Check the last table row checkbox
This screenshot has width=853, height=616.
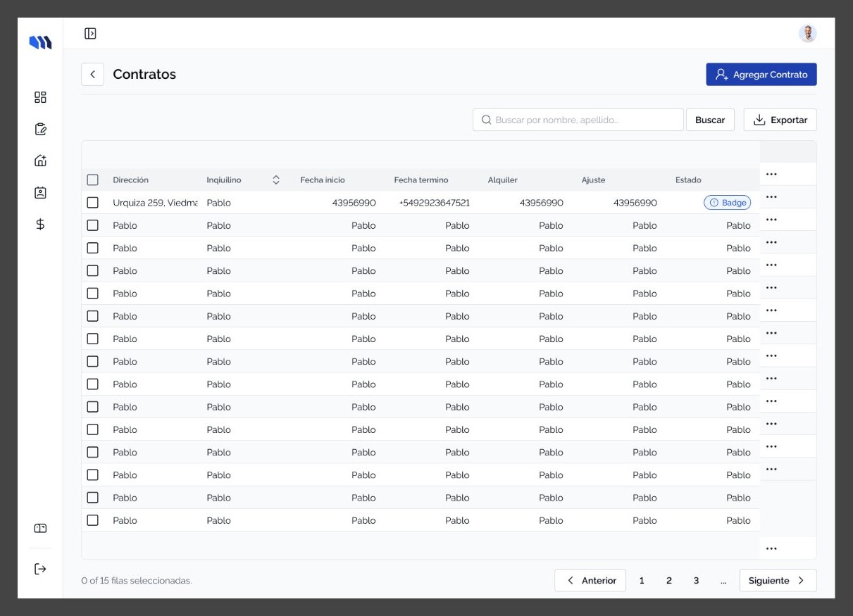click(92, 520)
